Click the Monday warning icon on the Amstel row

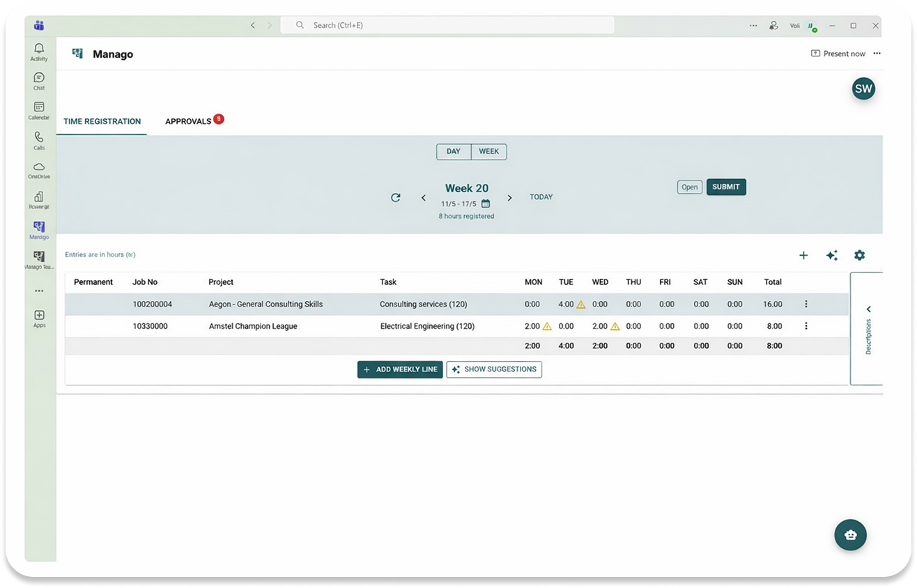click(x=547, y=326)
